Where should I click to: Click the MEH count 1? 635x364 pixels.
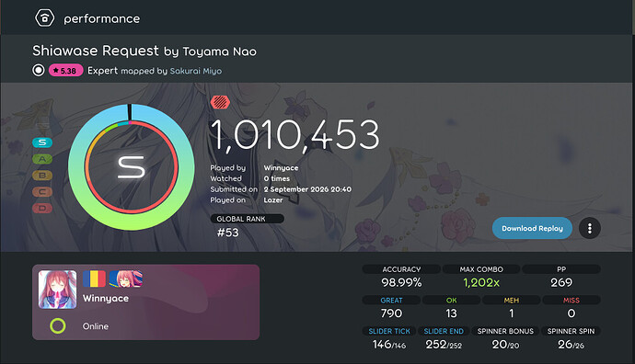pos(512,313)
